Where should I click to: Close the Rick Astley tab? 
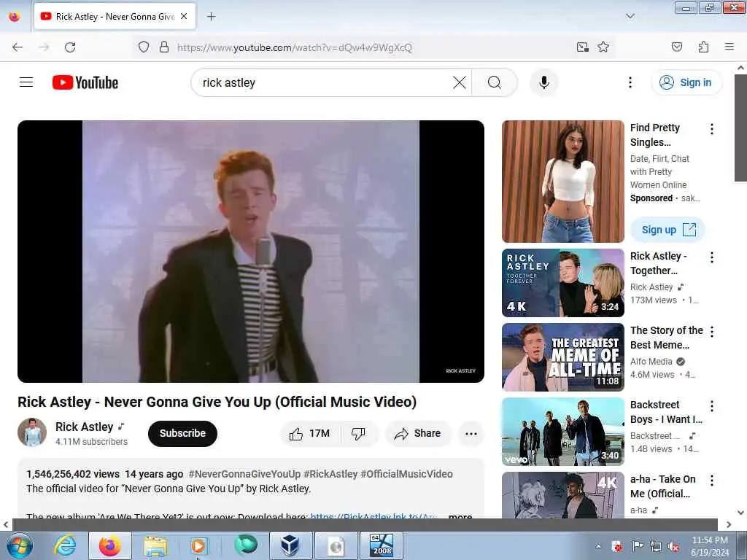(184, 16)
